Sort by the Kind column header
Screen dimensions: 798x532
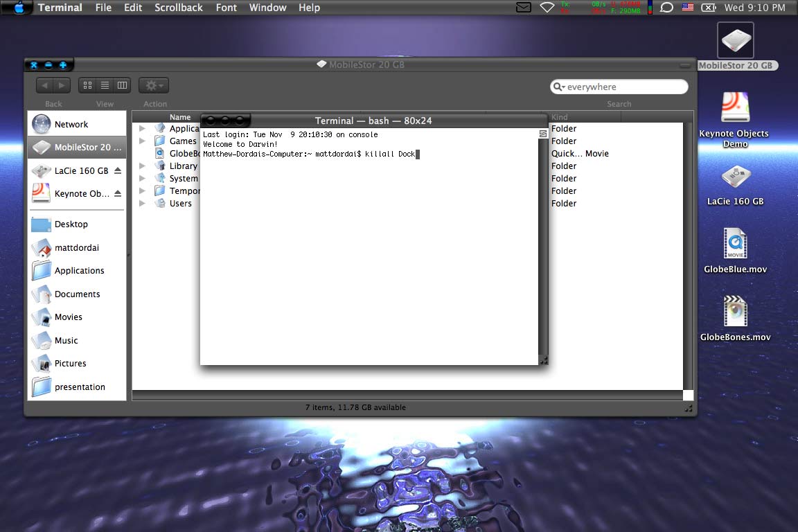pos(585,116)
